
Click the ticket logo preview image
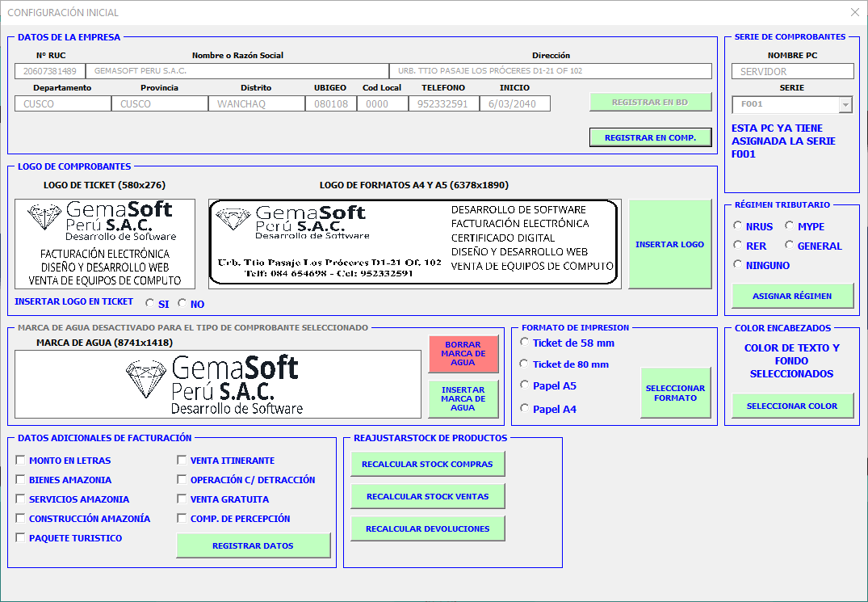click(x=105, y=244)
